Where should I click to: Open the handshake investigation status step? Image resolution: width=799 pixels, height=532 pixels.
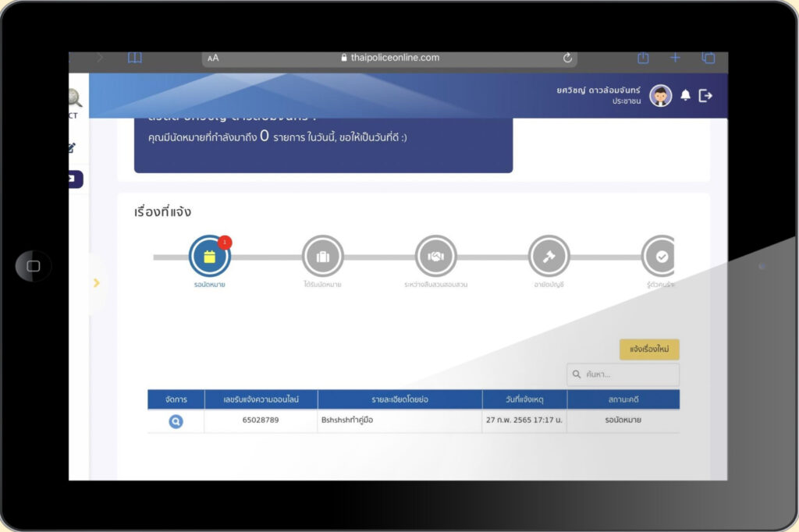(435, 256)
